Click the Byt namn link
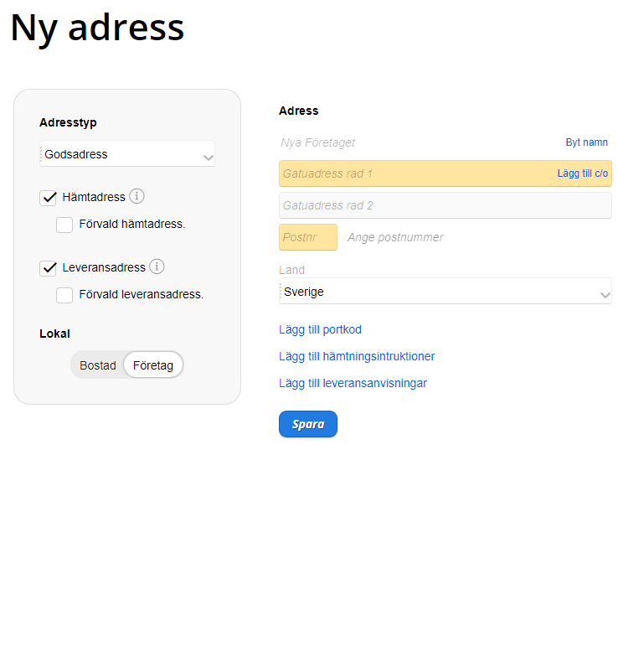The width and height of the screenshot is (644, 657). click(586, 142)
